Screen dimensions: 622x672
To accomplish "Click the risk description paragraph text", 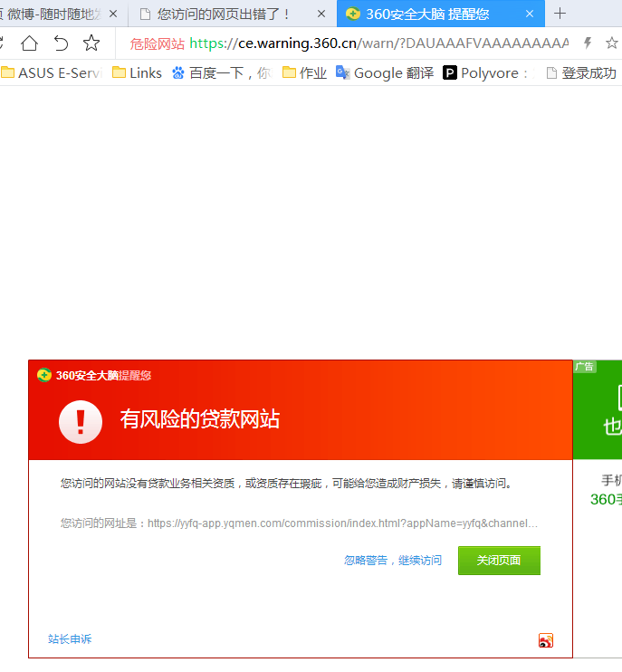I will [x=286, y=484].
